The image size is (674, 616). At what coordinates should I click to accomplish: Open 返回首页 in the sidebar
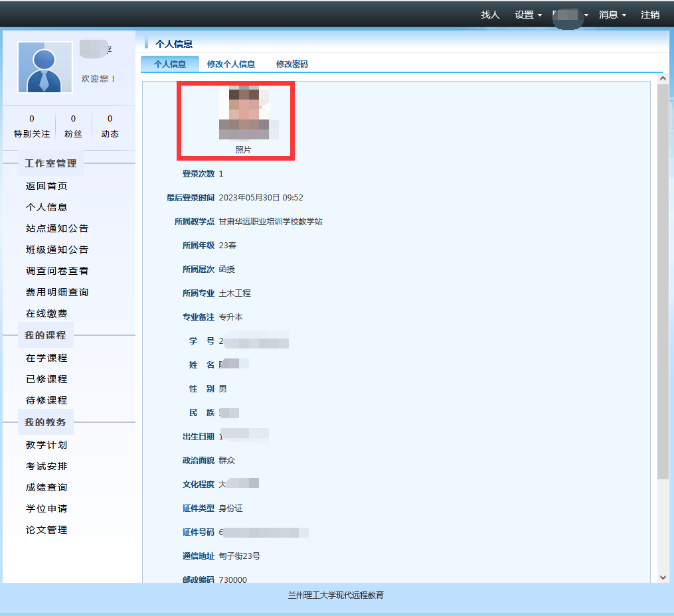coord(46,186)
